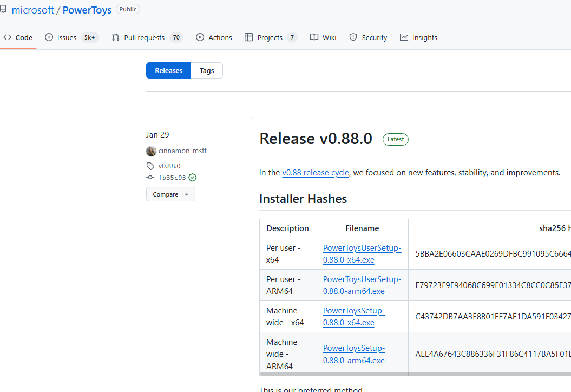Click the Installer Hashes heading
This screenshot has height=392, width=571.
click(303, 199)
